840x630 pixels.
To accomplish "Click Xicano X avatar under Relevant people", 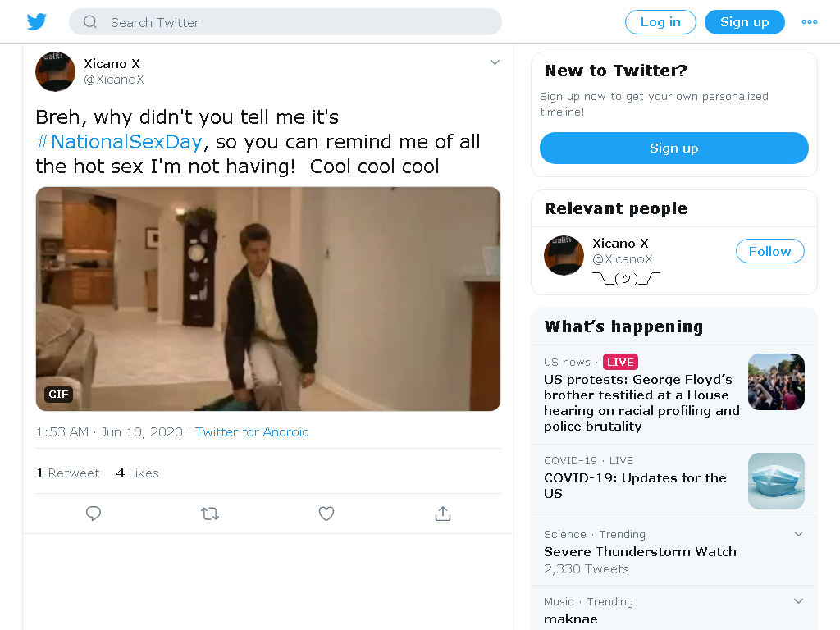I will tap(564, 256).
